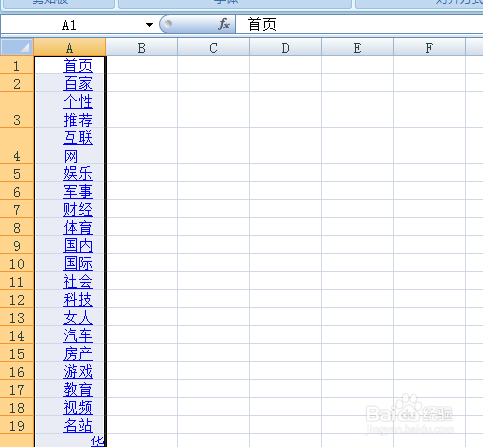Open the 娱乐 hyperlink
This screenshot has height=447, width=483.
click(78, 173)
